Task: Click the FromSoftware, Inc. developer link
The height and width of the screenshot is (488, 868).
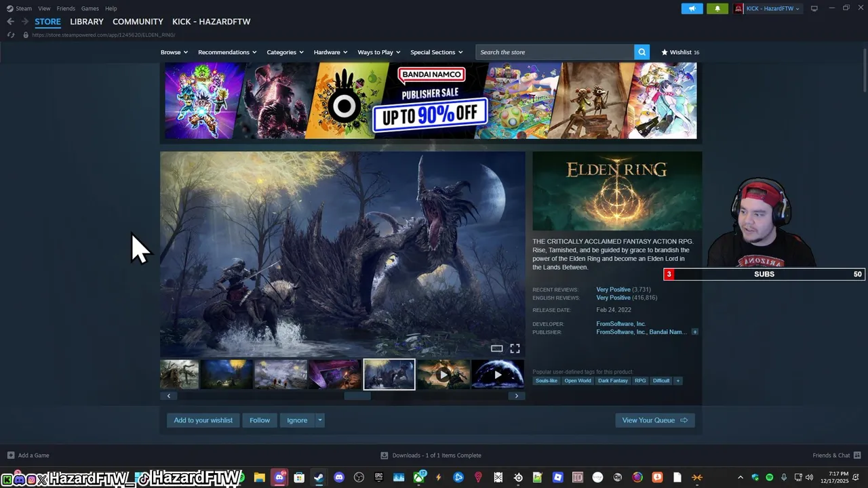Action: 620,324
